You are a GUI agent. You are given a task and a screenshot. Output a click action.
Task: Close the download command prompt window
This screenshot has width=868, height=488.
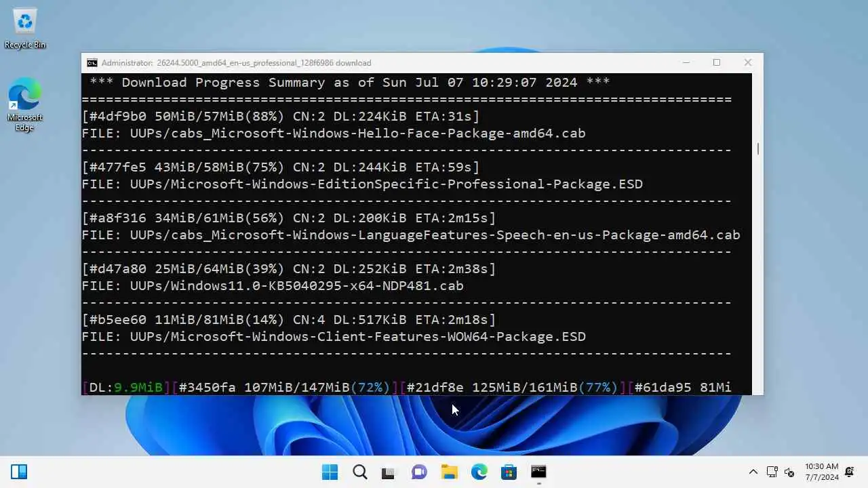click(748, 62)
